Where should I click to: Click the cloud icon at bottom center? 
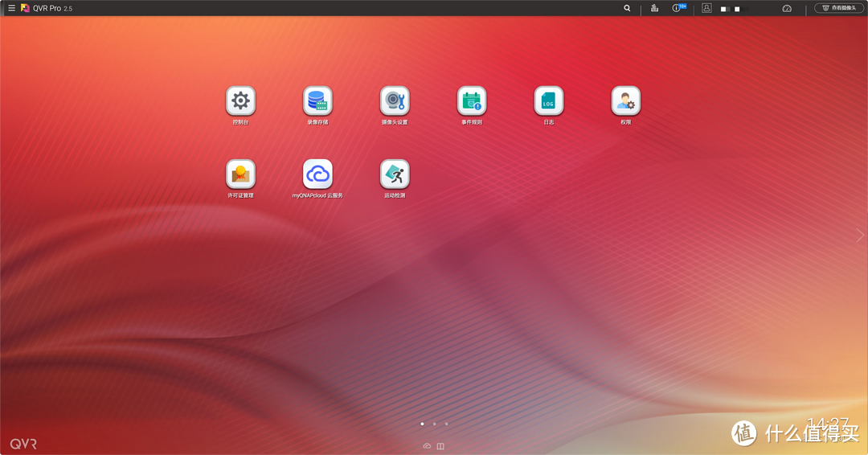point(427,446)
